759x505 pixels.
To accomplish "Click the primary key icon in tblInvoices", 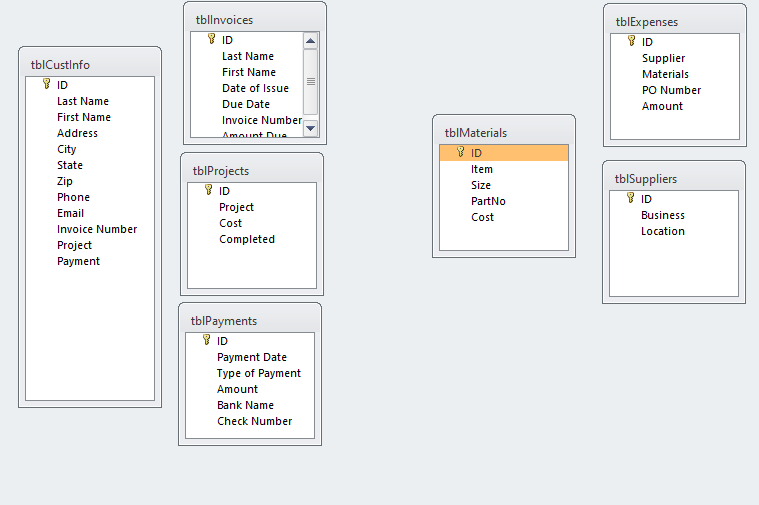I will [x=212, y=39].
